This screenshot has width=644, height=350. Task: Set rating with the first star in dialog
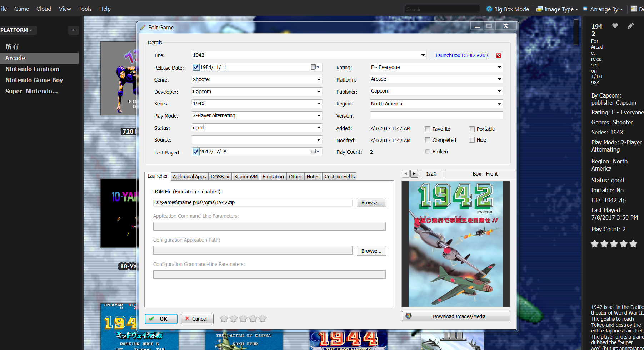(x=224, y=319)
